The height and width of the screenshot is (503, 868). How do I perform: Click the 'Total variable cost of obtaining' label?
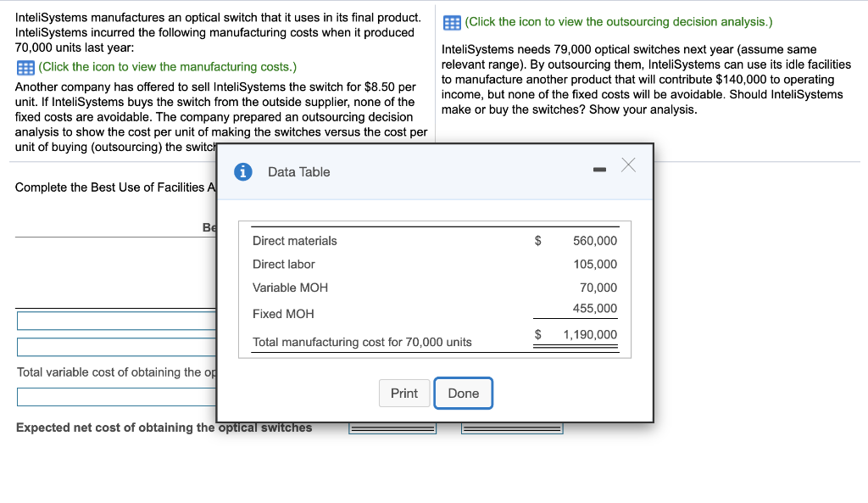pyautogui.click(x=117, y=372)
